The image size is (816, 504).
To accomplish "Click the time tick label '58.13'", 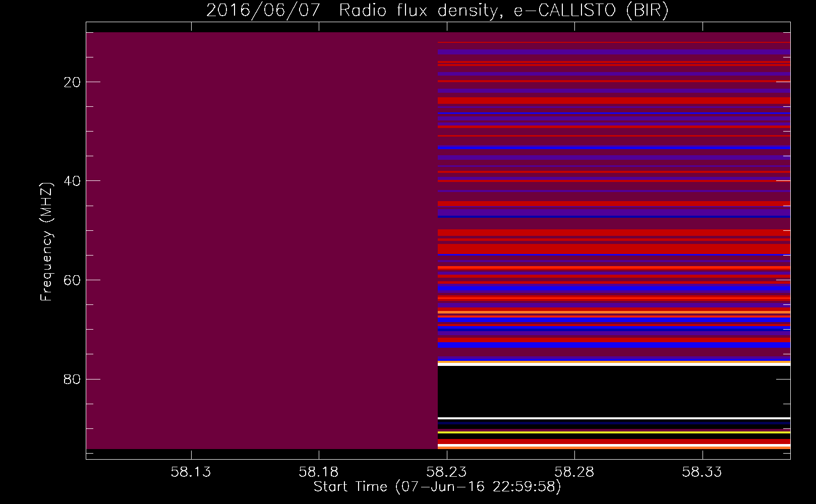I will click(191, 472).
